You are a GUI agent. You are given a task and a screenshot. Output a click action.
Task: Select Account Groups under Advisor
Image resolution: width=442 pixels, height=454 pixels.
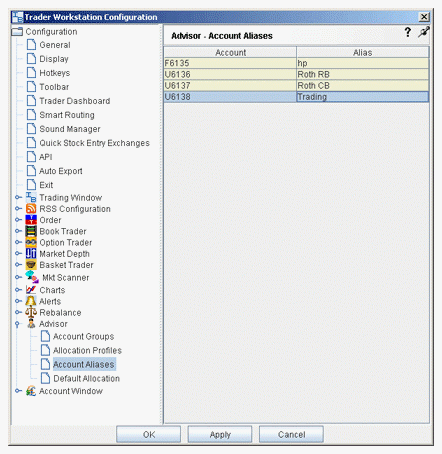(83, 336)
